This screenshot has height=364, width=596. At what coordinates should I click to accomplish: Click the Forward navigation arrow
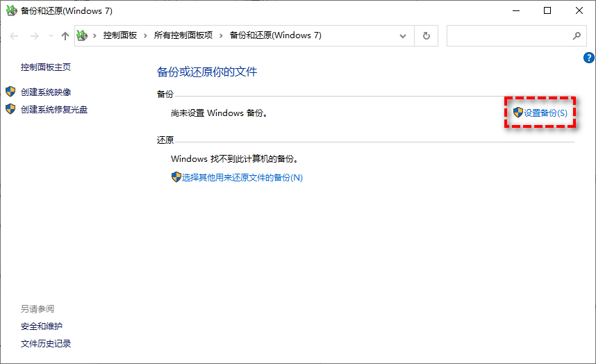(x=35, y=36)
